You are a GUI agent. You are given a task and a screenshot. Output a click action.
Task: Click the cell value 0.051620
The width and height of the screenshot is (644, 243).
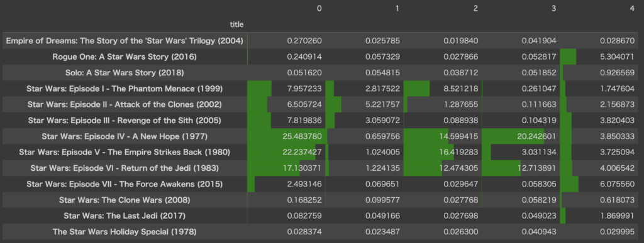[304, 73]
